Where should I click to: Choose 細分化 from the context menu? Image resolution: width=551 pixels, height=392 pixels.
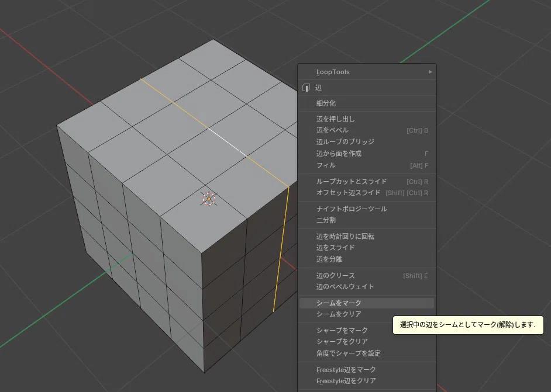[367, 103]
